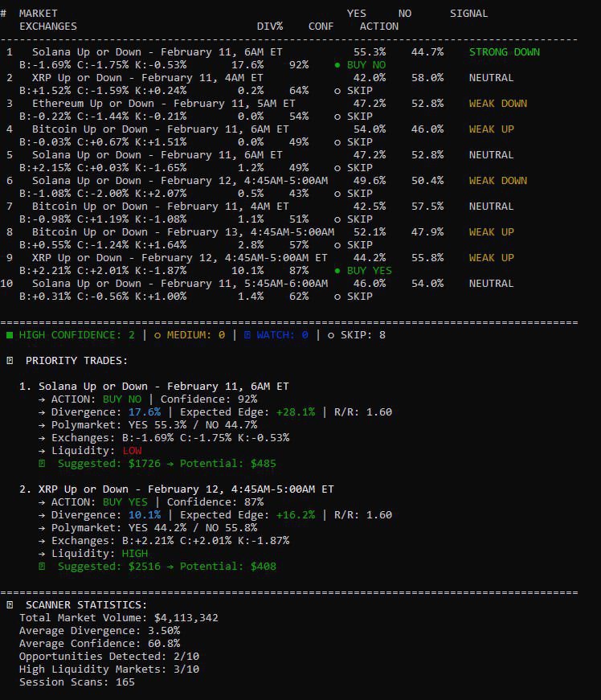
Task: Click the SIGNAL column header
Action: point(469,14)
